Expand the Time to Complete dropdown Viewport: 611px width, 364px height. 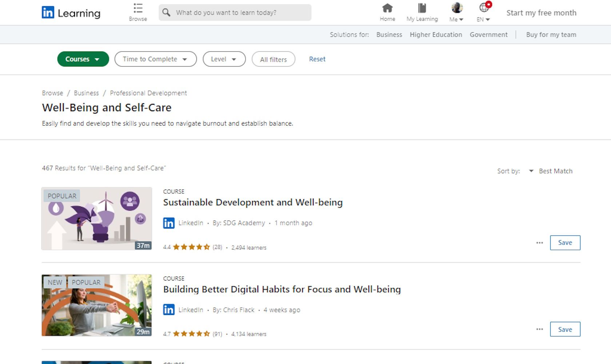pos(155,59)
